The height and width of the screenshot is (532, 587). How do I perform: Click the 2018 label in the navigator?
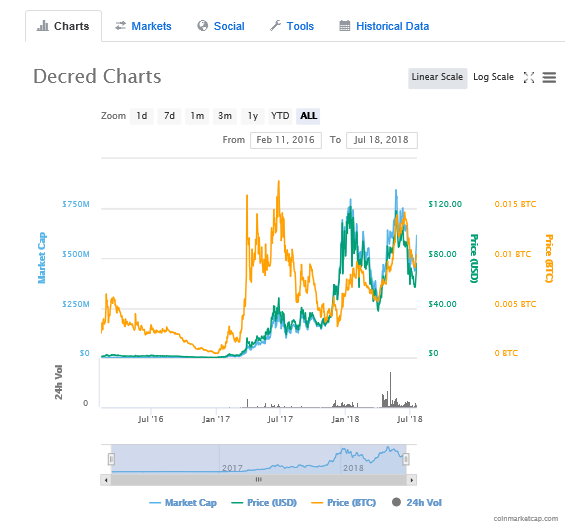353,468
